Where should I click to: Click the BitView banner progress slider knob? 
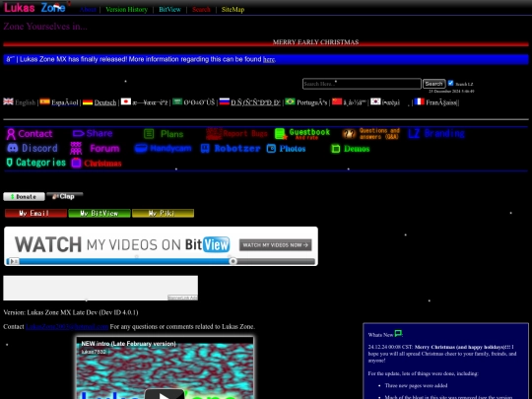coord(233,261)
